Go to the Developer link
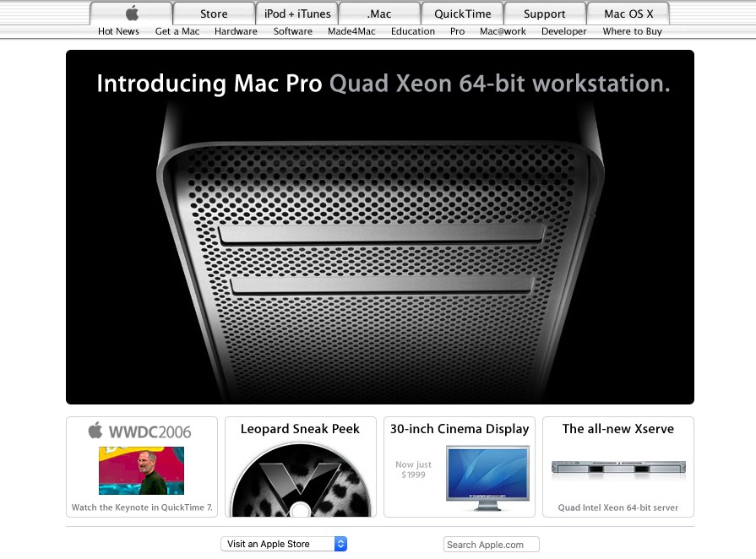This screenshot has width=756, height=559. pyautogui.click(x=563, y=31)
